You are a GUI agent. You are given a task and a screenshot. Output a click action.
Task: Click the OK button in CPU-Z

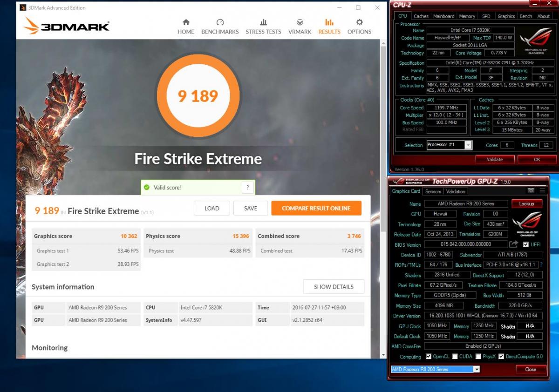537,159
